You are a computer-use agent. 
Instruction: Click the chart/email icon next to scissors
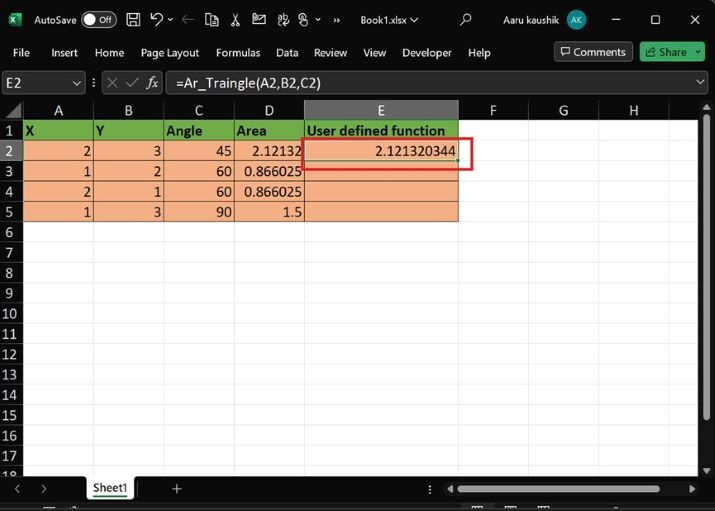pyautogui.click(x=259, y=19)
